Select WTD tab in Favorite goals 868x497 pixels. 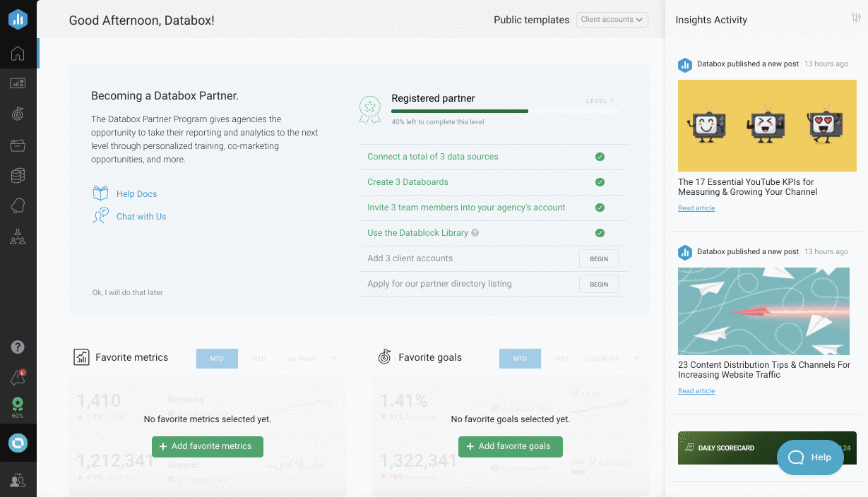pyautogui.click(x=561, y=359)
